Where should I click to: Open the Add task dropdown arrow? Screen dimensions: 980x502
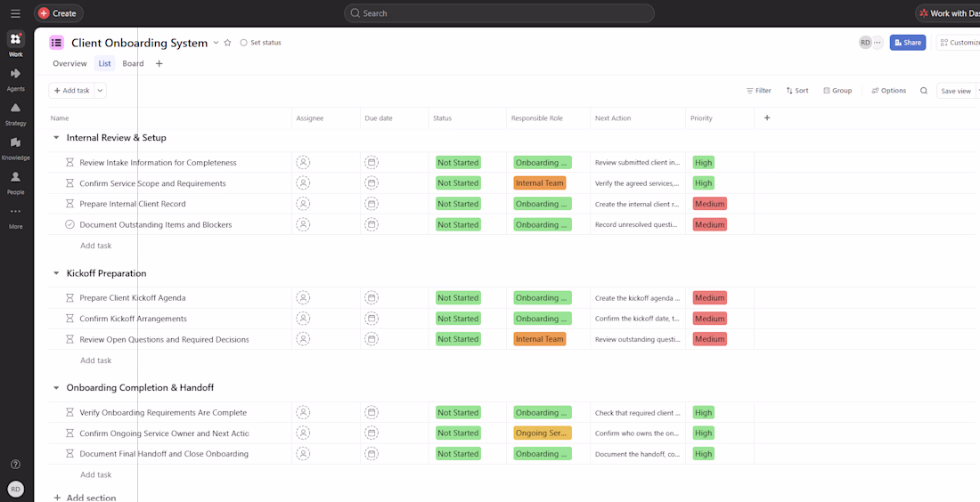pyautogui.click(x=100, y=91)
